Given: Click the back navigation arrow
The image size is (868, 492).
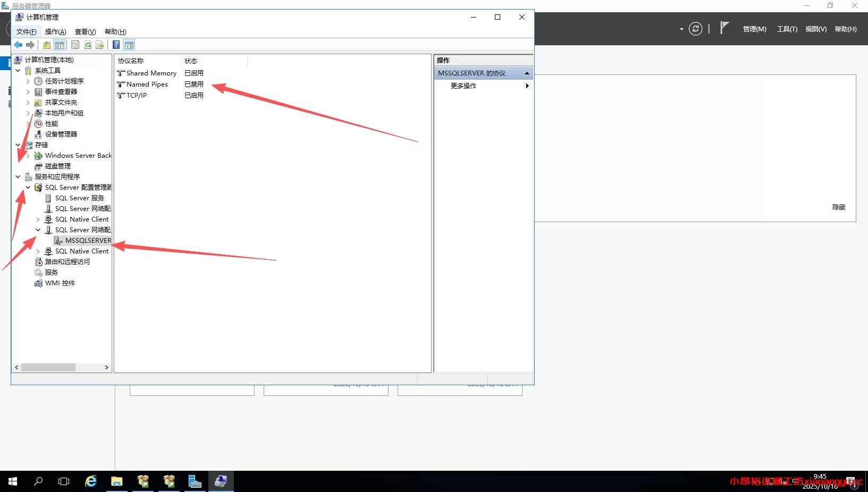Looking at the screenshot, I should point(17,45).
